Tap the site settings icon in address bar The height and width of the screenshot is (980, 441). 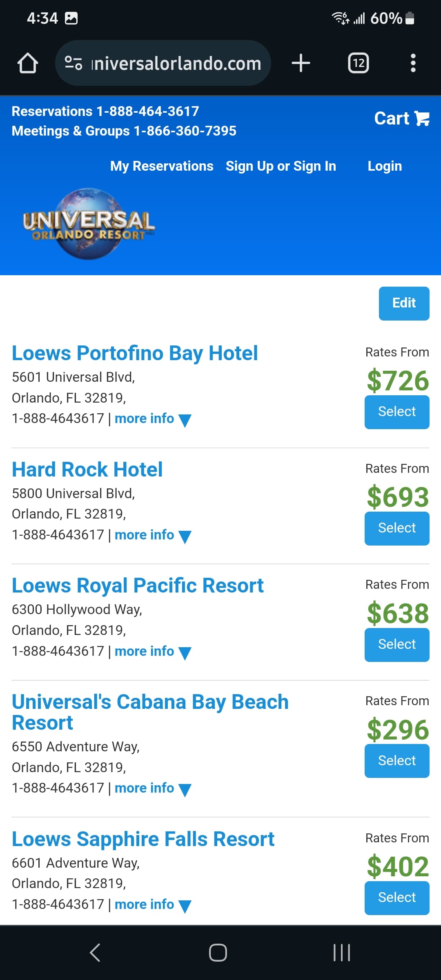click(x=73, y=63)
